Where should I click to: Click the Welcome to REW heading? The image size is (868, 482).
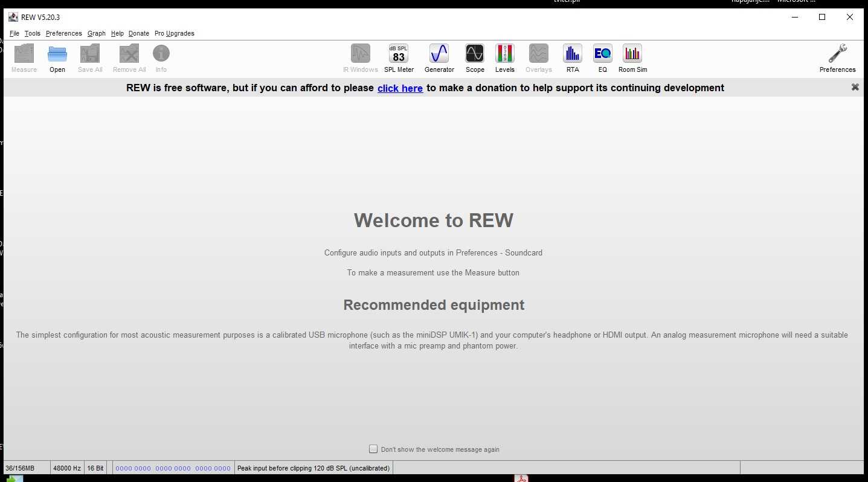point(434,220)
